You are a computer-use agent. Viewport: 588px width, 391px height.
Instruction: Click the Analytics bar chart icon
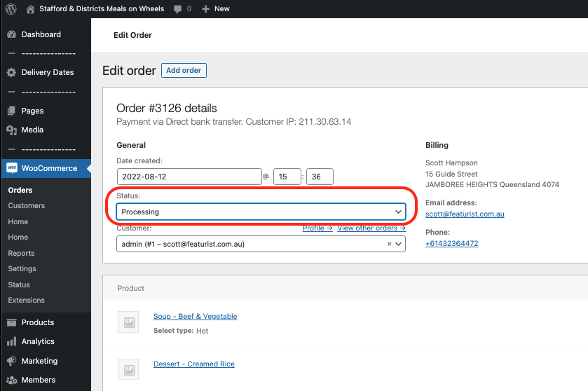[x=12, y=341]
